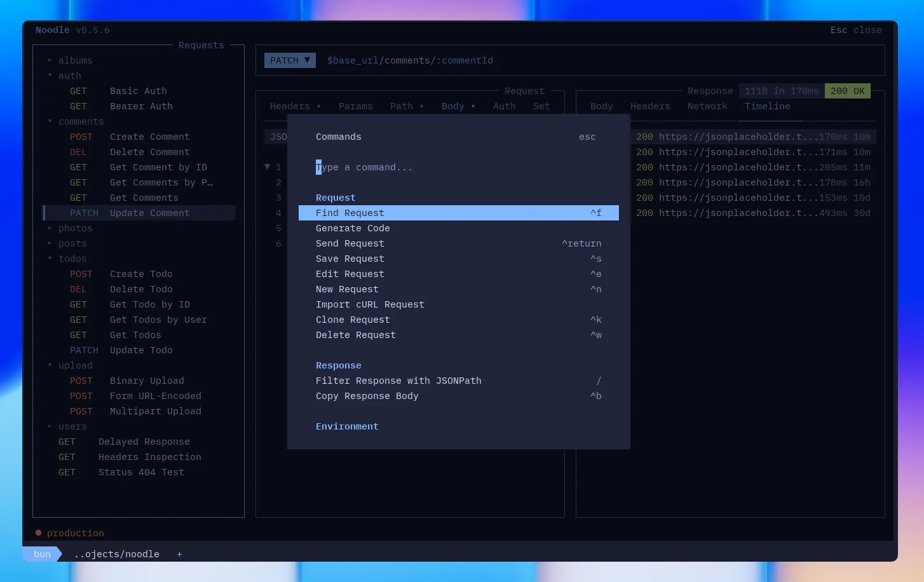
Task: Open Multipart Upload request
Action: coord(139,411)
